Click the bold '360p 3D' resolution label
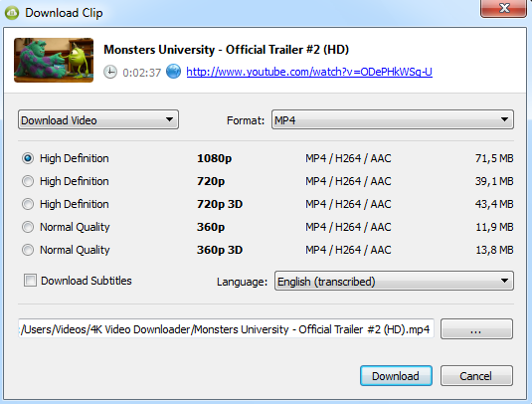 click(x=220, y=250)
